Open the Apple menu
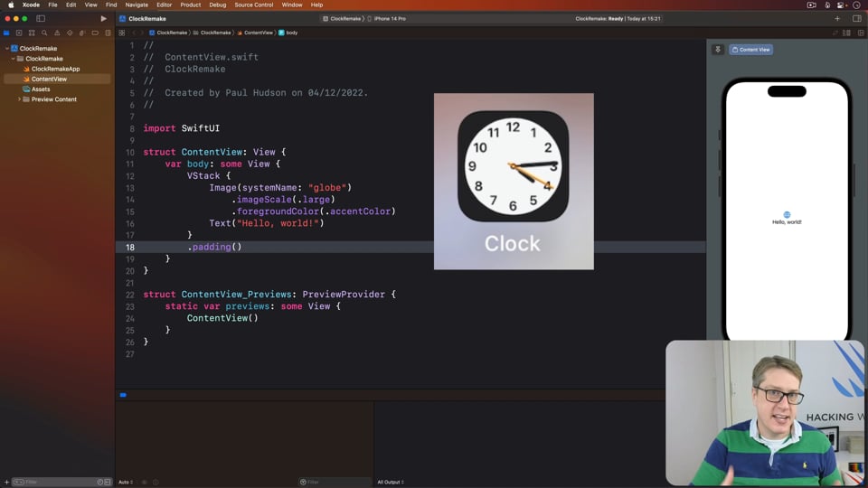Viewport: 868px width, 488px height. 11,5
